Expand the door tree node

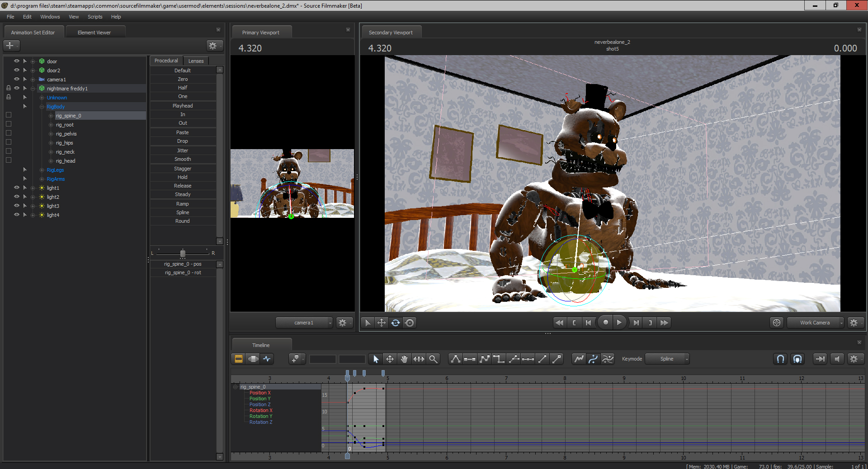(33, 61)
